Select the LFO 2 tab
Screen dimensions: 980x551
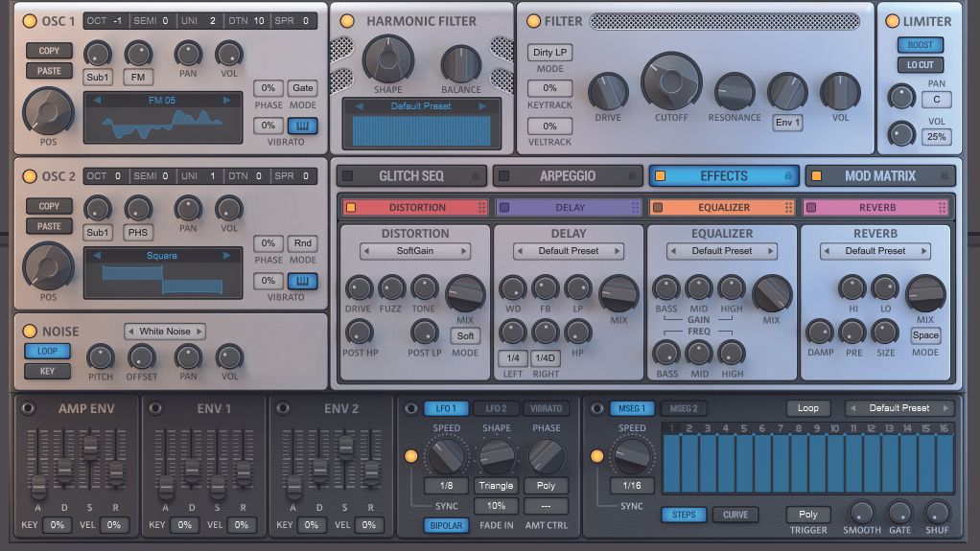497,408
